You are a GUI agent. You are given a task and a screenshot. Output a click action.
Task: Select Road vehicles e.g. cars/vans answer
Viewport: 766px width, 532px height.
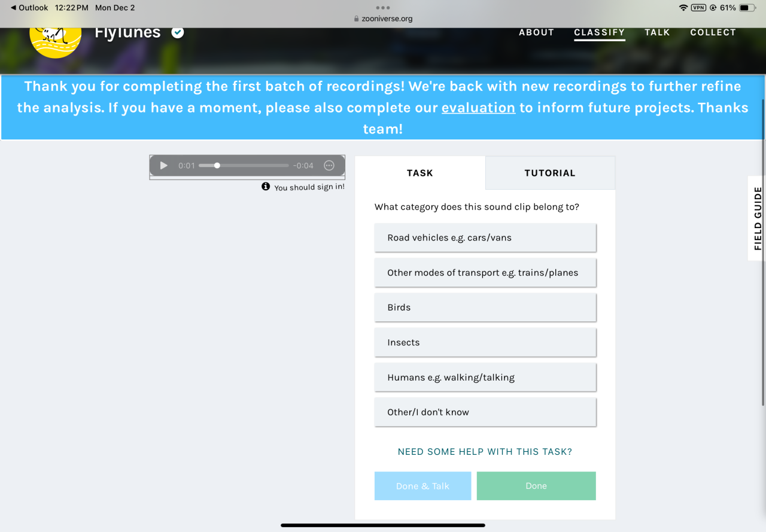pyautogui.click(x=485, y=238)
